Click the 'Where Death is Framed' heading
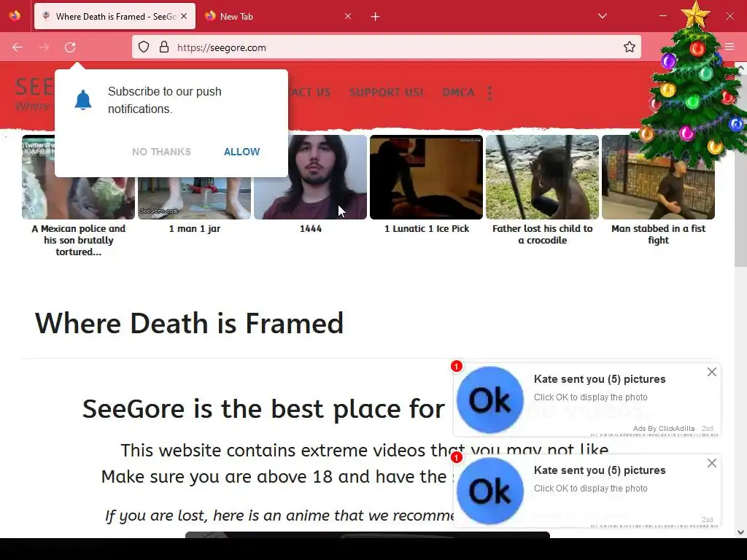 coord(189,323)
